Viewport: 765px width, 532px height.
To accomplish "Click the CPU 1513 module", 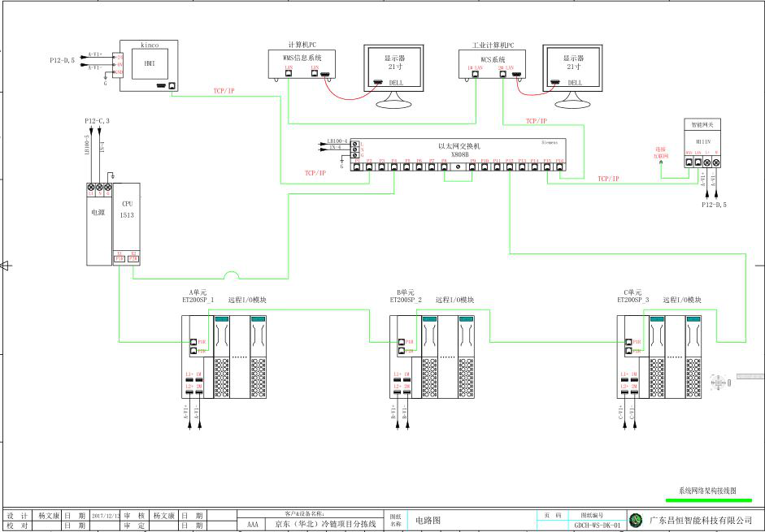I will click(127, 224).
